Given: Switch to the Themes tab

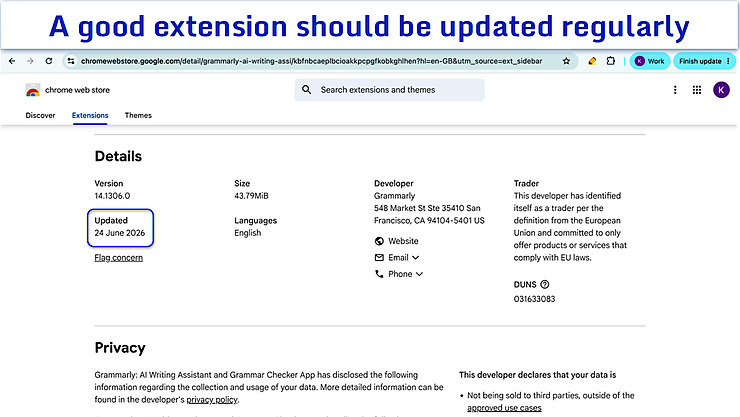Looking at the screenshot, I should tap(138, 115).
